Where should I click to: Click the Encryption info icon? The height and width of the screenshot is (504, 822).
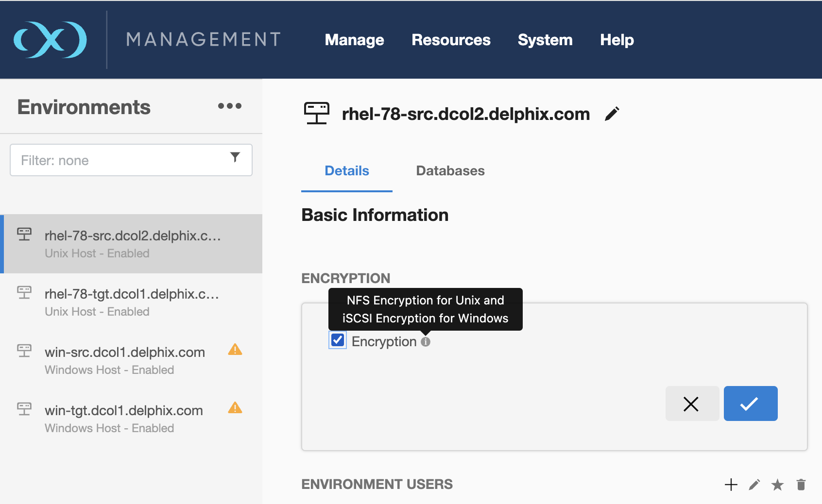[426, 342]
